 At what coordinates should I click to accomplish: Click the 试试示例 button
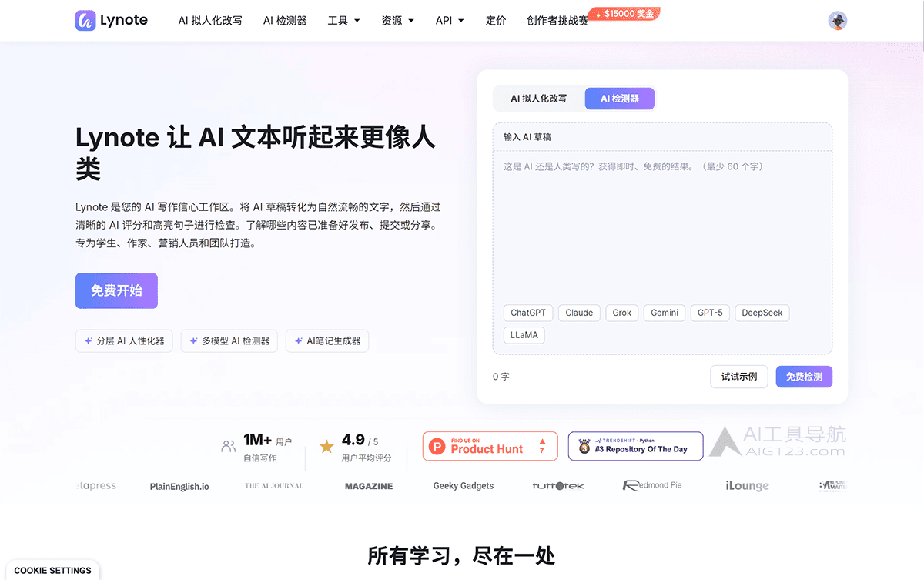(x=739, y=377)
